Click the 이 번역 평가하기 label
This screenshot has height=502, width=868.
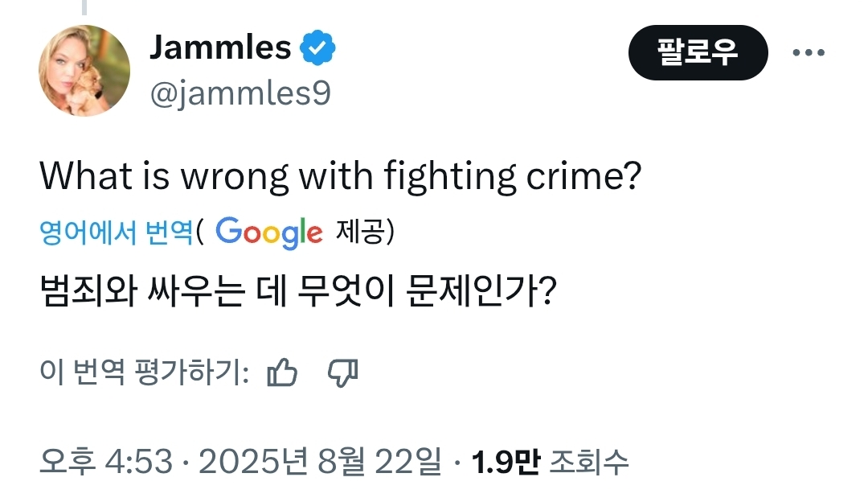(x=144, y=371)
